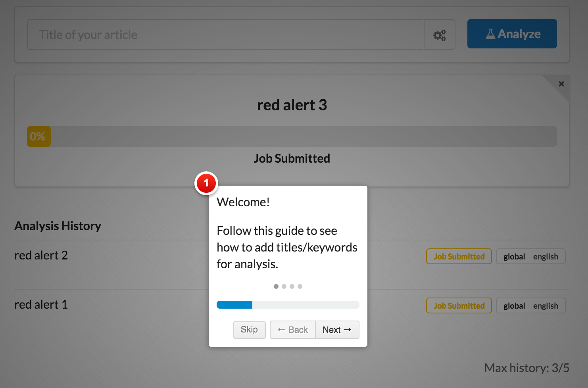Click global english tag of red alert 1
The height and width of the screenshot is (388, 588).
click(x=531, y=305)
